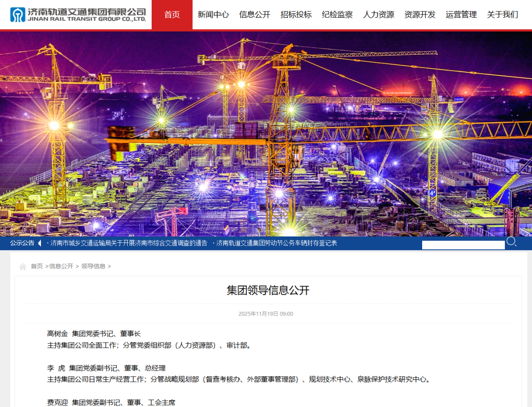Click 信息公开 in the breadcrumb trail
The image size is (532, 407).
[x=62, y=266]
